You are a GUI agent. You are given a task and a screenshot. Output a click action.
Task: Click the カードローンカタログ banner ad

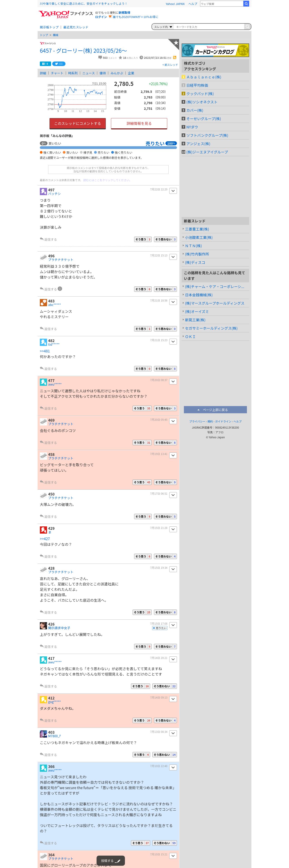(x=215, y=50)
